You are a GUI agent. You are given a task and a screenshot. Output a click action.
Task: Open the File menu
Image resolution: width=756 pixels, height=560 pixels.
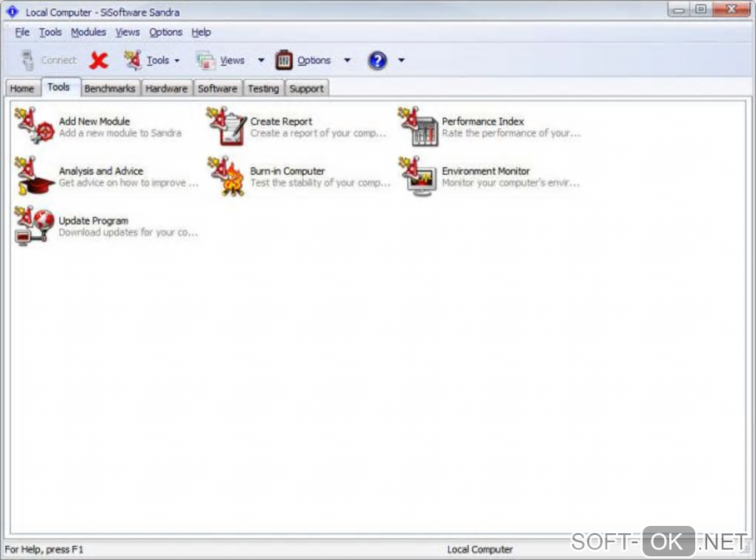(x=22, y=33)
